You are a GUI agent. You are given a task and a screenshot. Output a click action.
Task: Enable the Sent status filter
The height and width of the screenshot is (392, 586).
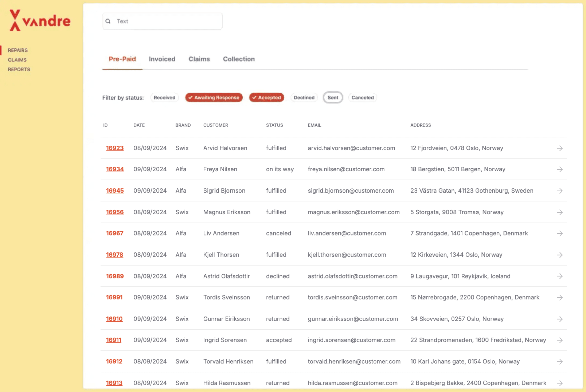coord(333,98)
